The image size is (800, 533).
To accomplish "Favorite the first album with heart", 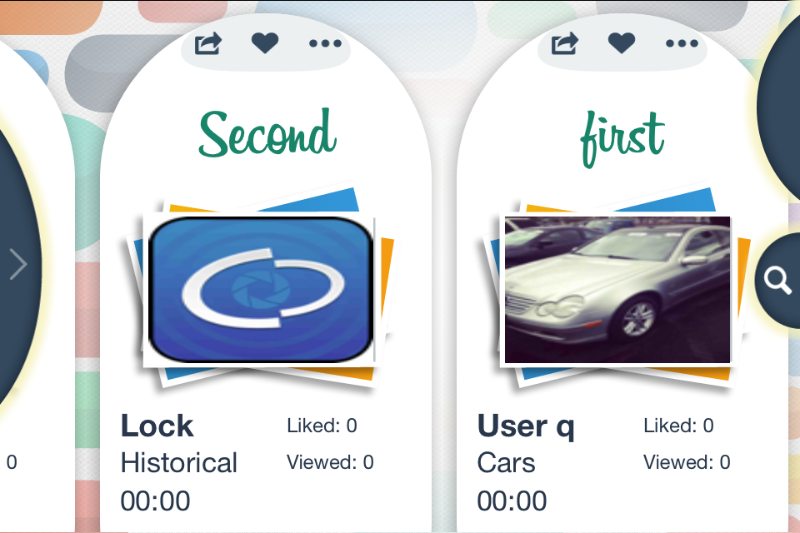I will [x=621, y=43].
